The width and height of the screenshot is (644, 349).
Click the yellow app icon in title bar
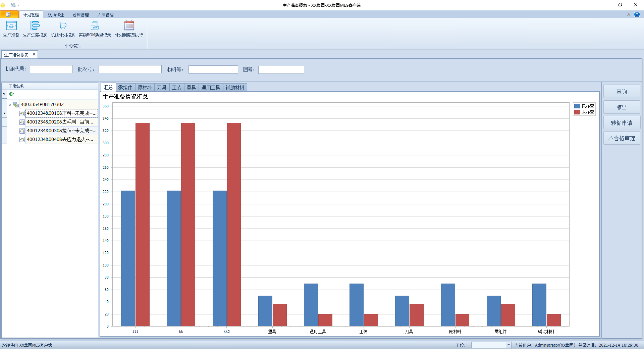3,5
